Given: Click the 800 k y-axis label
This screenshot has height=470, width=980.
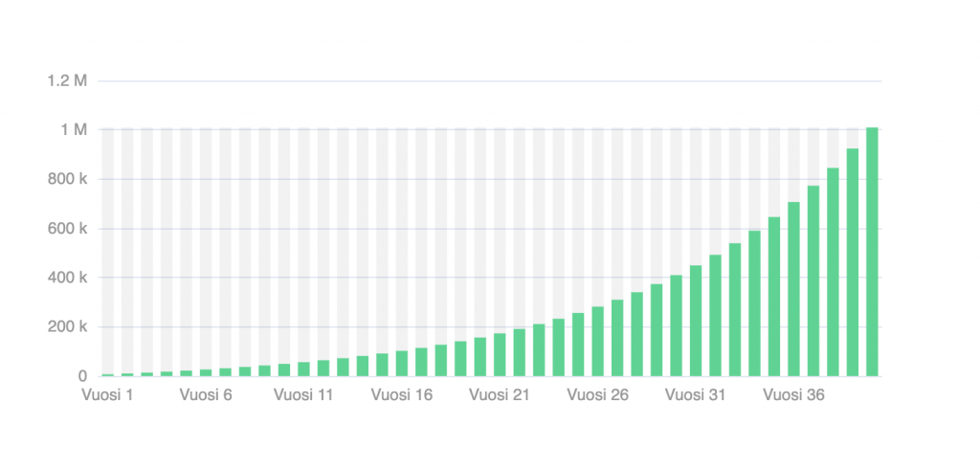Looking at the screenshot, I should click(x=68, y=180).
